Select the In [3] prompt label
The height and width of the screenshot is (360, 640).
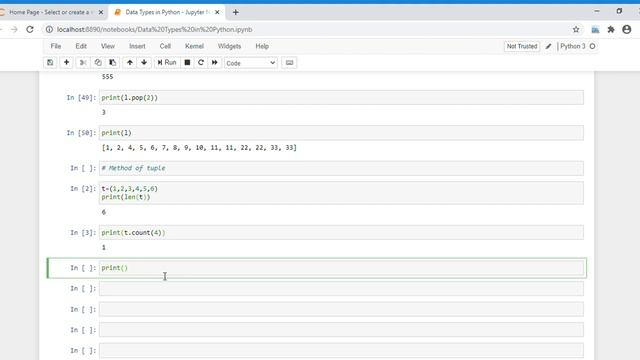tap(83, 233)
